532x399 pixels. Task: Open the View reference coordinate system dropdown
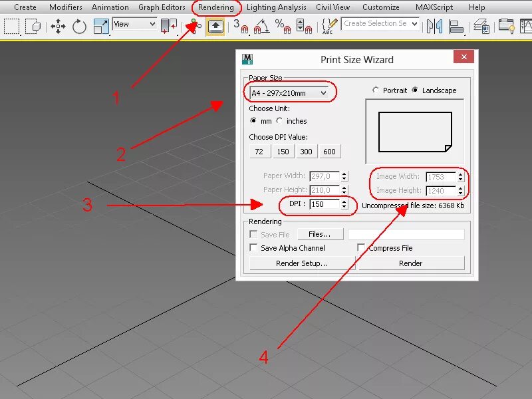pyautogui.click(x=135, y=24)
